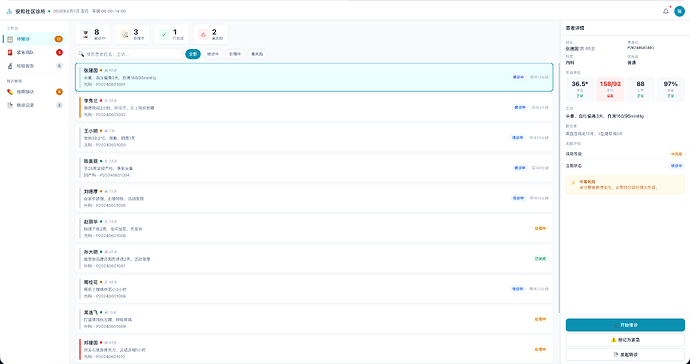This screenshot has height=364, width=690.
Task: Open the sidebar item with red badge 3
Action: tap(35, 52)
